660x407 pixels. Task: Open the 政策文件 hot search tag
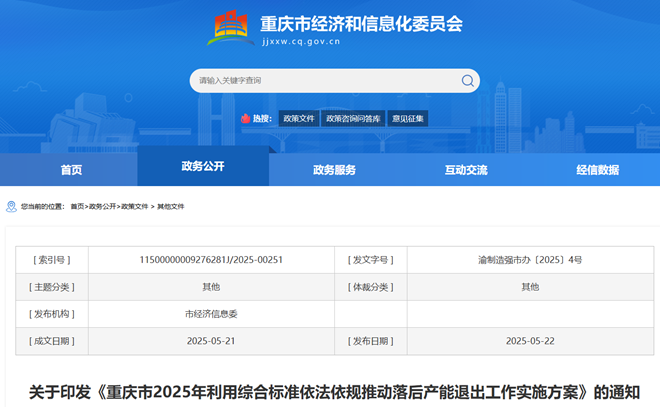coord(298,118)
